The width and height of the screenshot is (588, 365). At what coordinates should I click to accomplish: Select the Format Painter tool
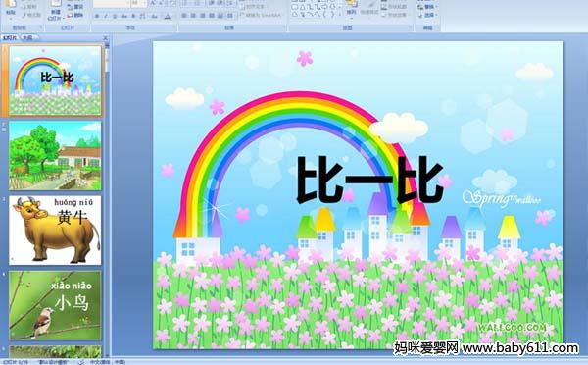pyautogui.click(x=31, y=15)
